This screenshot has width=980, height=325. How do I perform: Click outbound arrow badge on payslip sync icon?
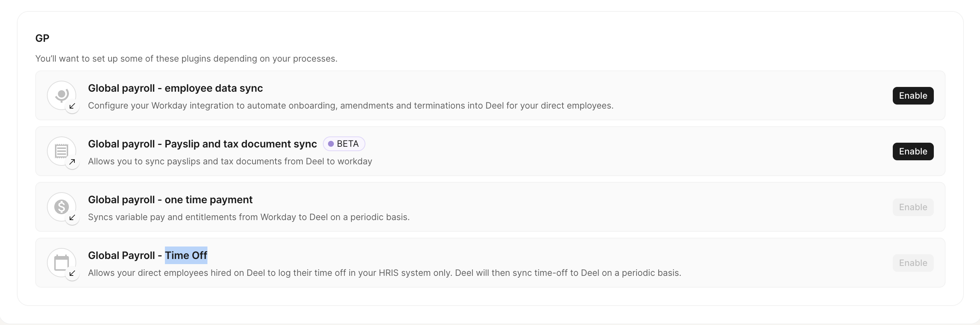click(x=72, y=162)
